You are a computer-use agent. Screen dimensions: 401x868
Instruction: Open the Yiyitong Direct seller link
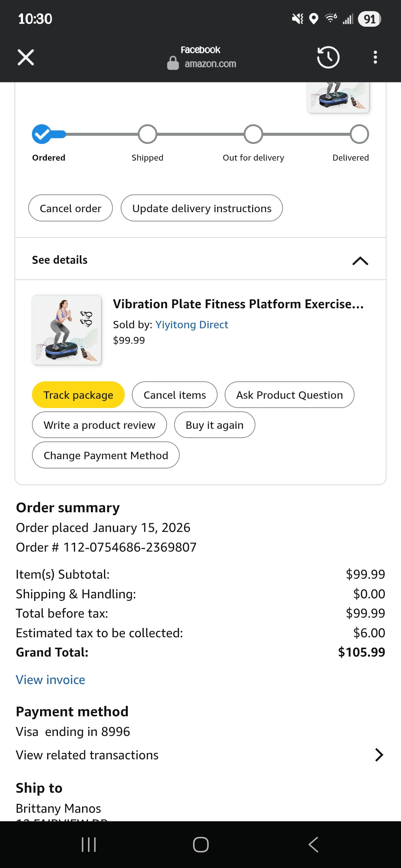192,325
